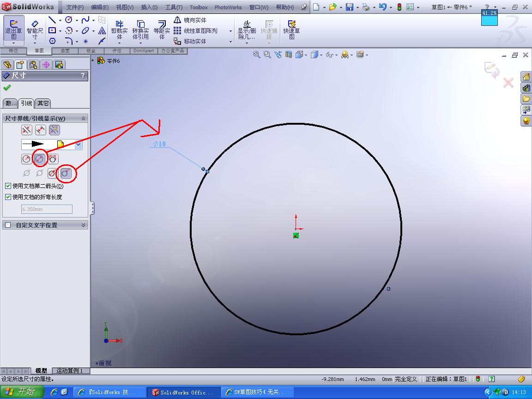This screenshot has height=399, width=532.
Task: Open the Windows 开始 start button
Action: coord(22,392)
